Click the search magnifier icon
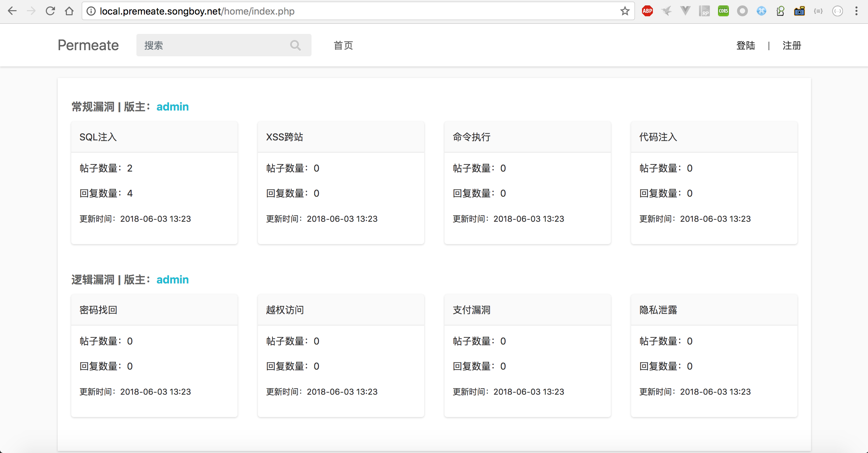This screenshot has width=868, height=453. (x=295, y=45)
